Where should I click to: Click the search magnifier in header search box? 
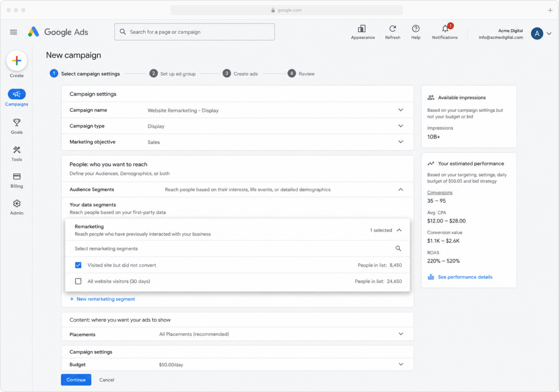click(x=123, y=32)
